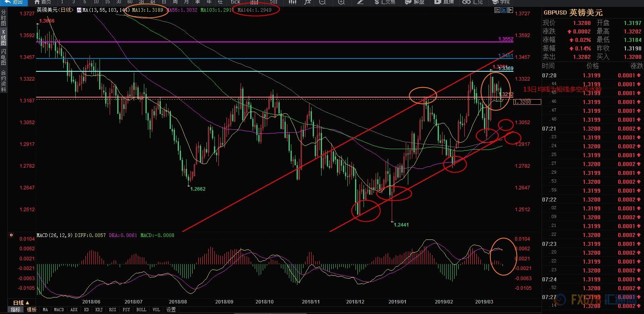Select the pencil drawing tool icon

(x=361, y=2)
